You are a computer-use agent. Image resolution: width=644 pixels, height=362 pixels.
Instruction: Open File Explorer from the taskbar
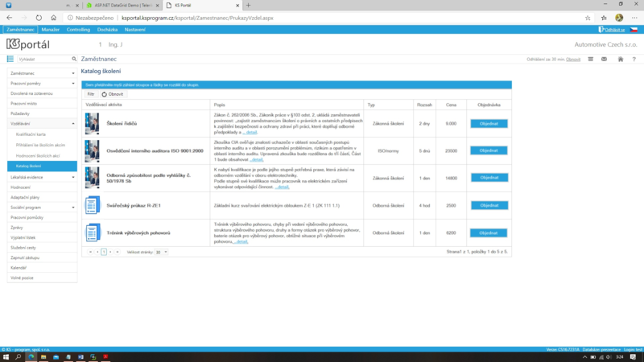click(x=43, y=357)
